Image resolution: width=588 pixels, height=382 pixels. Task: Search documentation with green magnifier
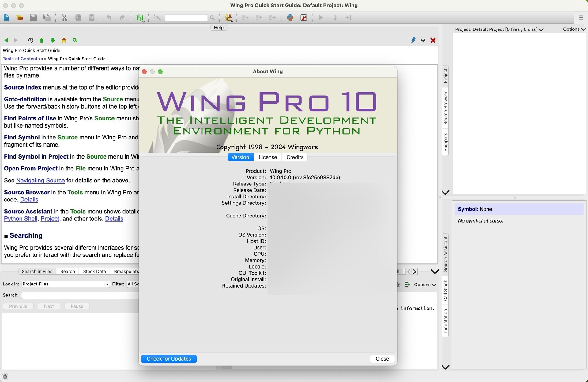pos(75,40)
